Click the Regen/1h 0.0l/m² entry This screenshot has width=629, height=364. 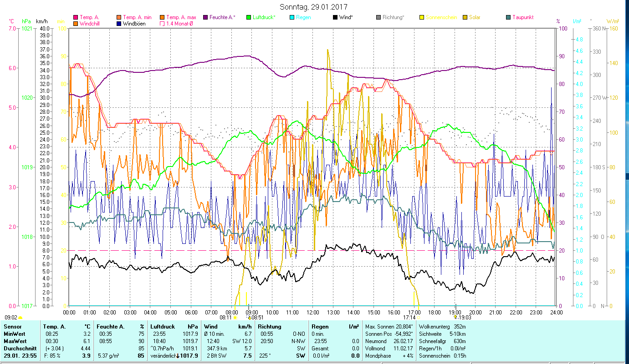pos(442,348)
